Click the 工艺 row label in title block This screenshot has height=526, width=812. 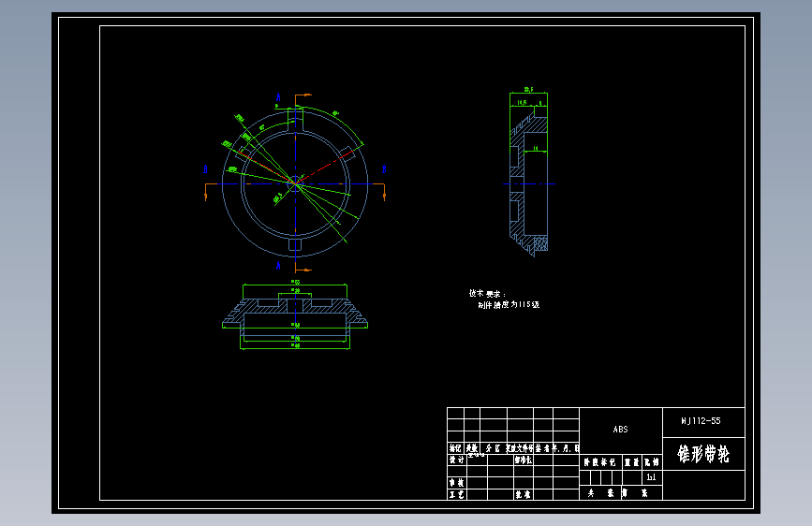(x=456, y=494)
